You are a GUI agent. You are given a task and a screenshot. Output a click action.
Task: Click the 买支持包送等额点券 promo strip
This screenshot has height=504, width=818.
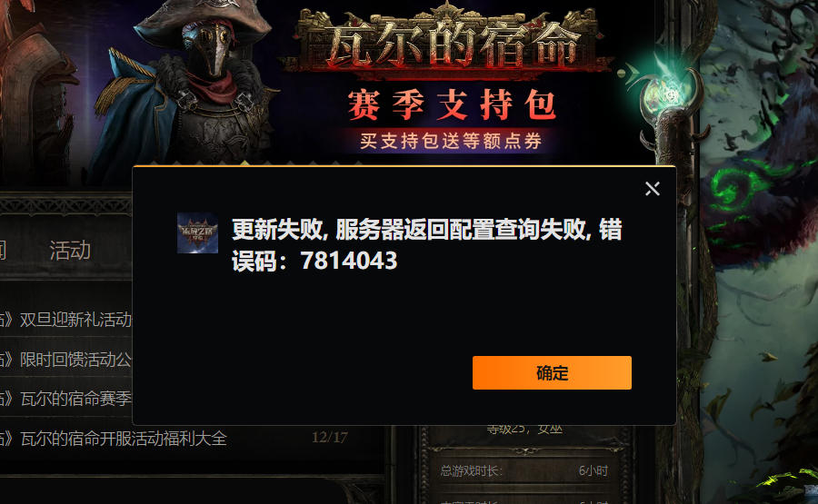pos(451,141)
